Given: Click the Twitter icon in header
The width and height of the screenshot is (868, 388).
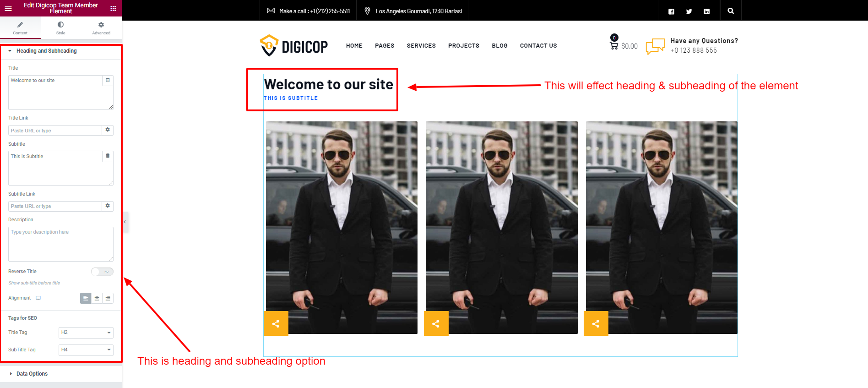Looking at the screenshot, I should [x=689, y=11].
